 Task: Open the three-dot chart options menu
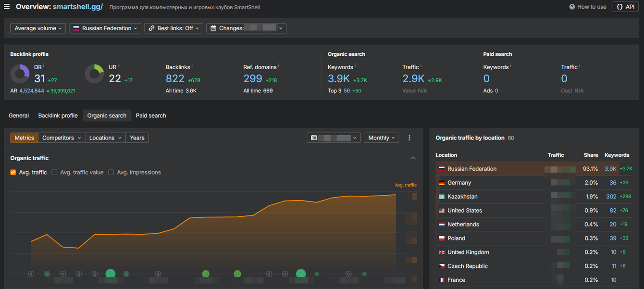[x=409, y=138]
